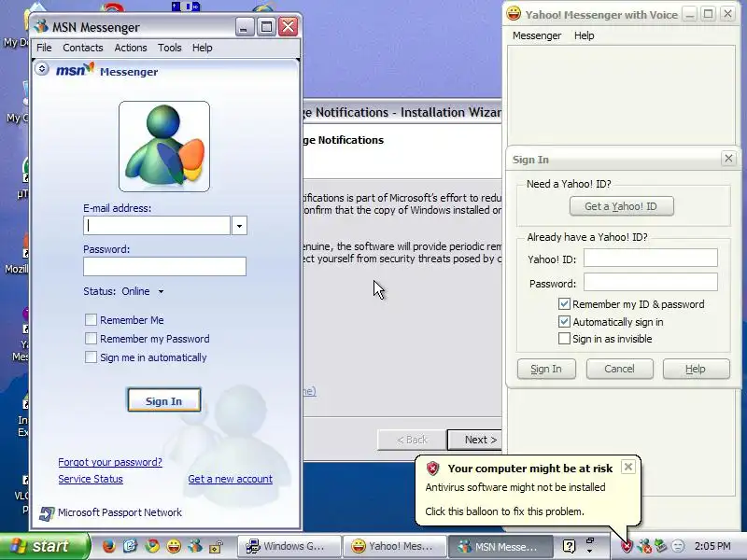Click the MSN Messenger title bar icon

coord(41,26)
